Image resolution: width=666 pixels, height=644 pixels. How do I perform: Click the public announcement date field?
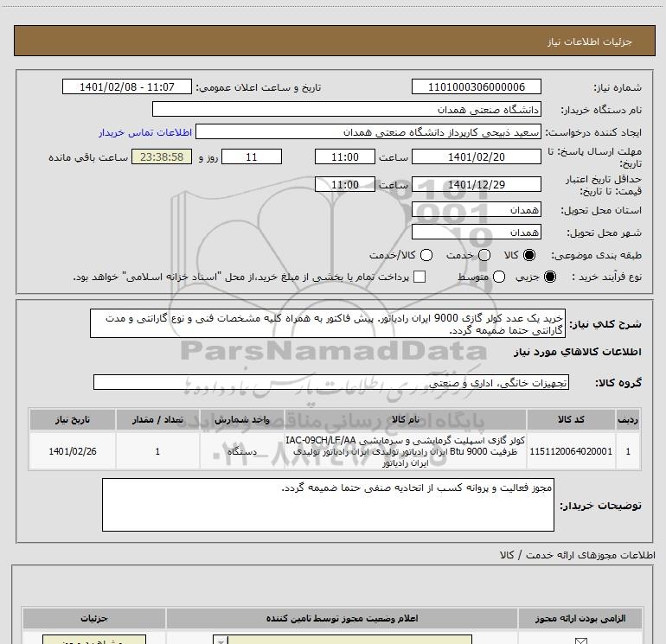coord(127,86)
